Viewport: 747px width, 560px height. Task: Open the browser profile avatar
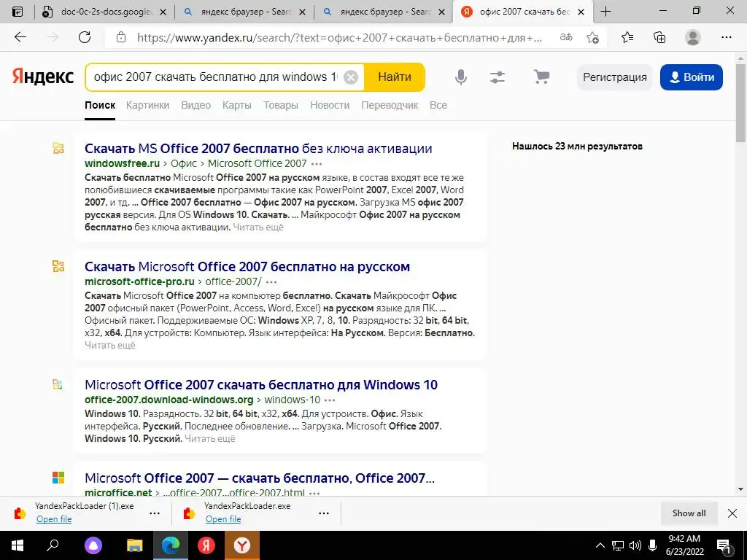coord(693,37)
